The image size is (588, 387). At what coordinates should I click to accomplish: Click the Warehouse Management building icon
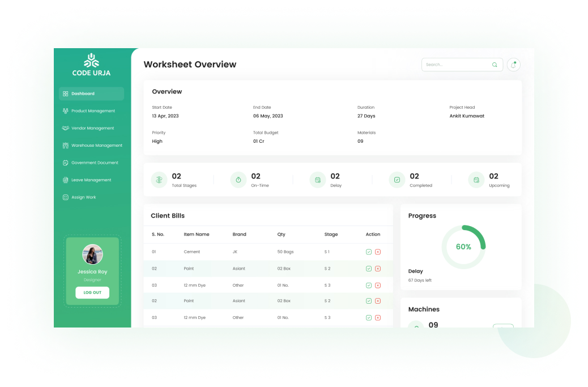(66, 146)
